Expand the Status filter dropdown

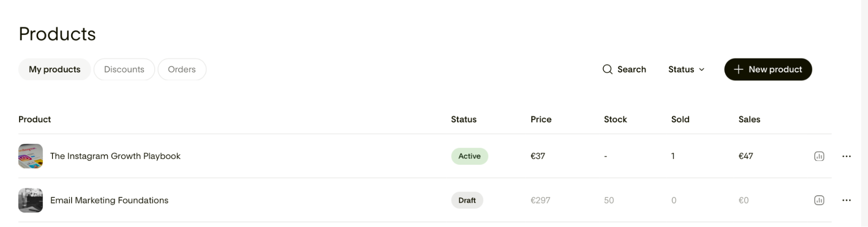point(686,69)
